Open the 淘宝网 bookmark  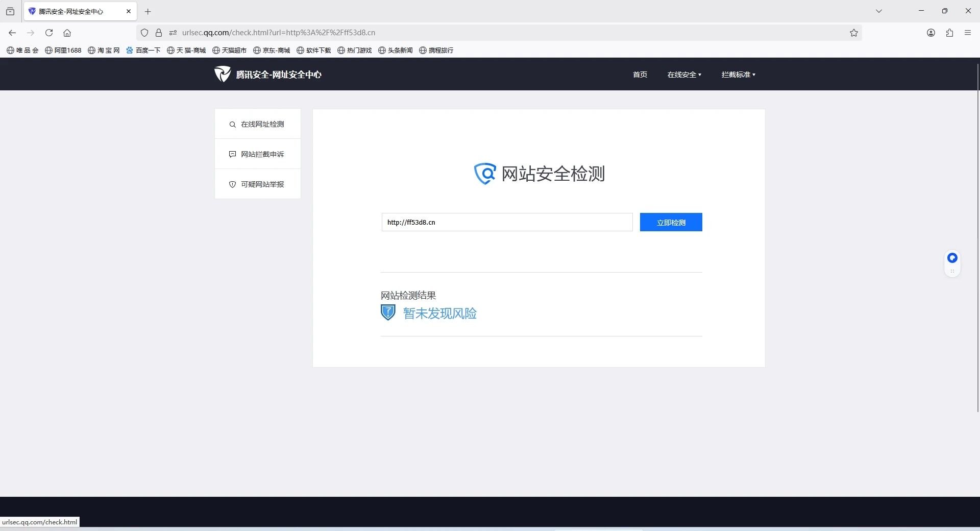(x=104, y=50)
